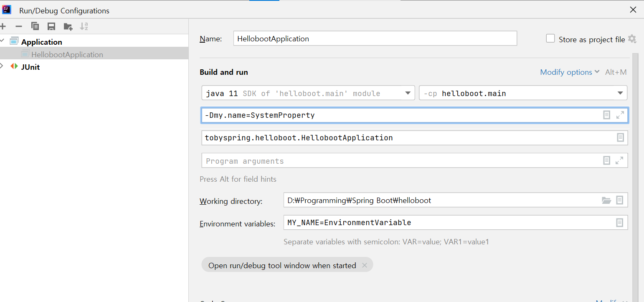The width and height of the screenshot is (644, 302).
Task: Click the Sort configurations alphabetically icon
Action: (84, 27)
